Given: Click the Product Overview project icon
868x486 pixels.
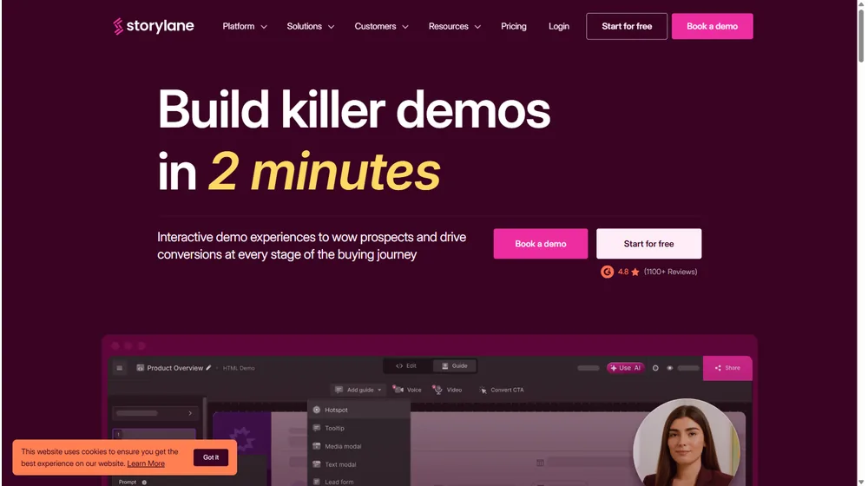Looking at the screenshot, I should 140,368.
